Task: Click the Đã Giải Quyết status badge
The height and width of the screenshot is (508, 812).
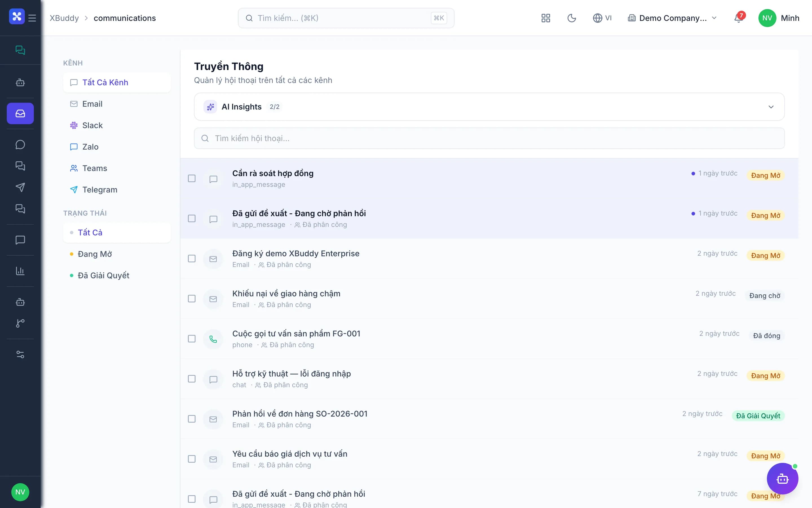Action: [758, 416]
